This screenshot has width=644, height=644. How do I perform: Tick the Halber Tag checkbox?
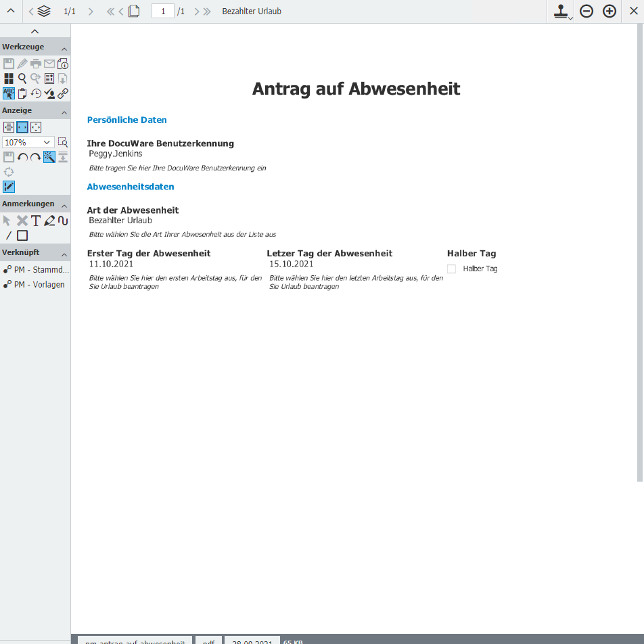click(x=451, y=269)
